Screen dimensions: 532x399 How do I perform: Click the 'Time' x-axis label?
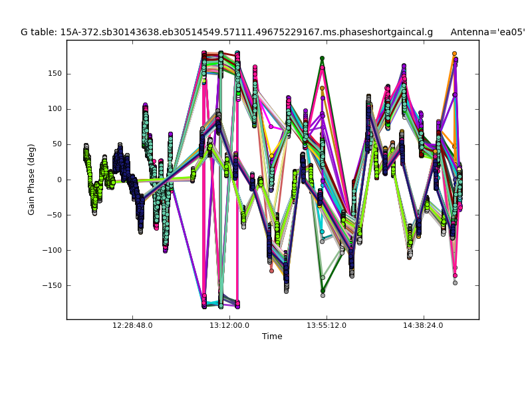(272, 336)
